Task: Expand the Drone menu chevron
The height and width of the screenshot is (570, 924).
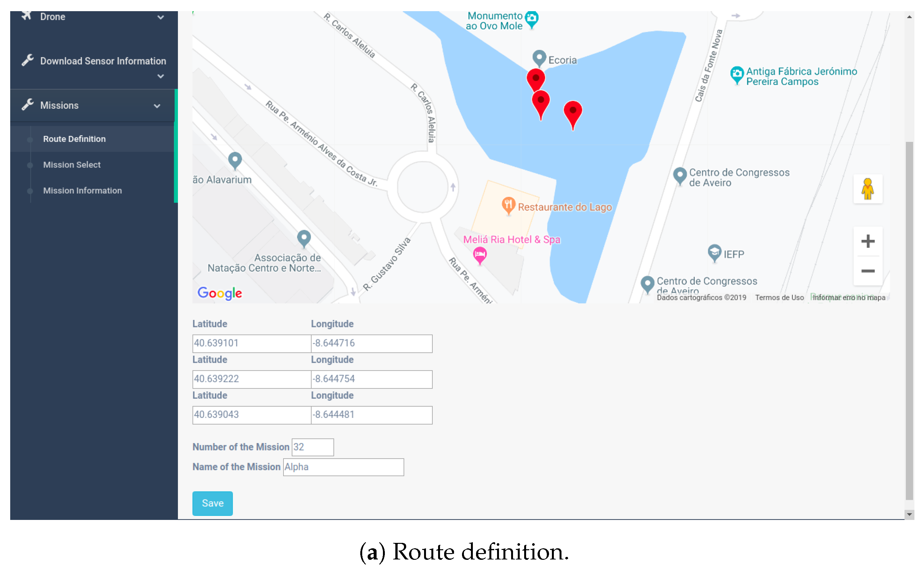Action: [x=160, y=17]
